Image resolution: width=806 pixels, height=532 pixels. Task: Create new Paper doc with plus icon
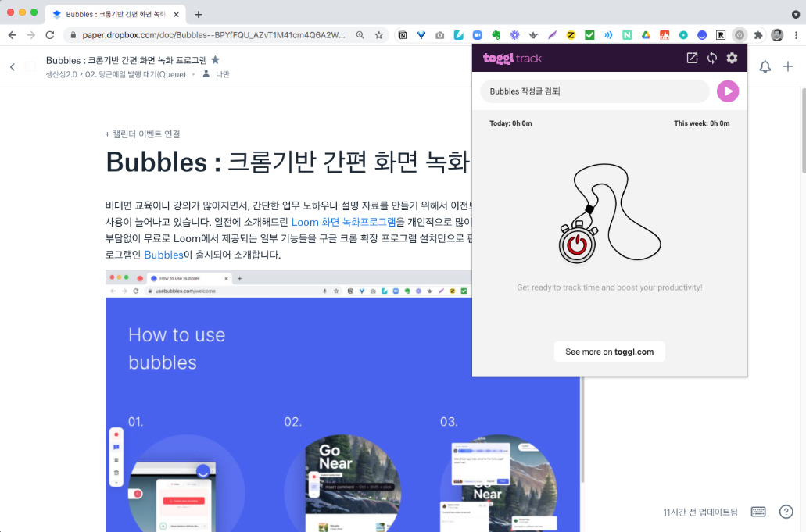pos(787,66)
